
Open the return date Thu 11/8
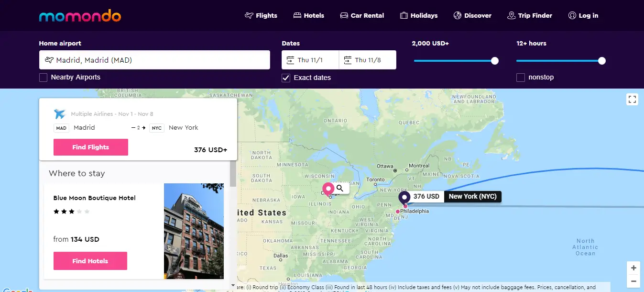click(x=368, y=60)
